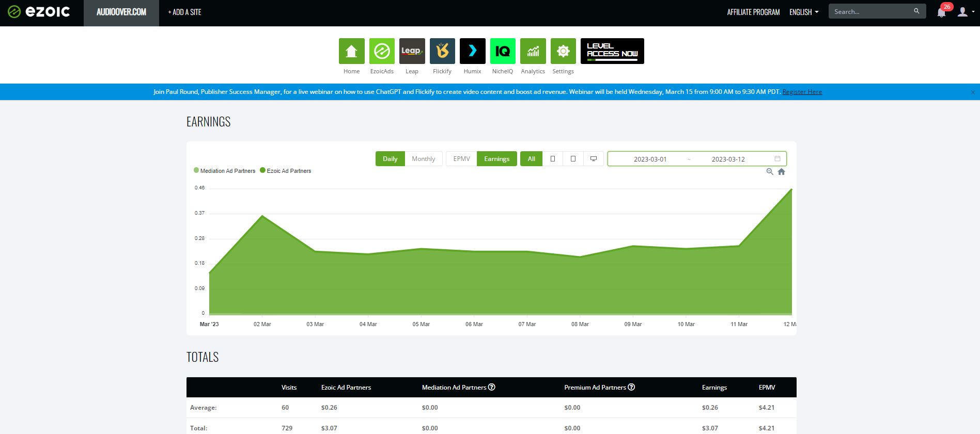Open Mediation Ad Partners help icon
980x434 pixels.
[x=492, y=387]
